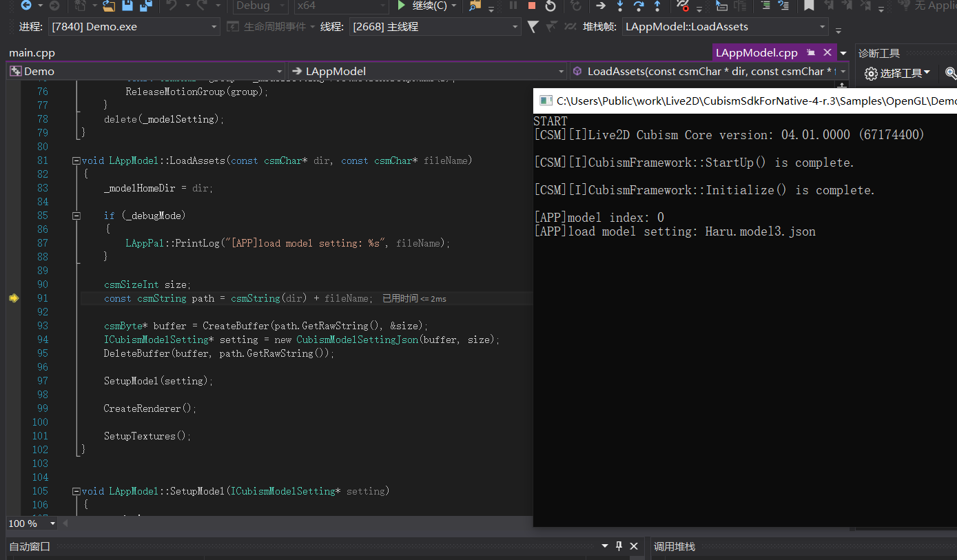Toggle thread filter funnel icon
The height and width of the screenshot is (560, 957).
(533, 27)
